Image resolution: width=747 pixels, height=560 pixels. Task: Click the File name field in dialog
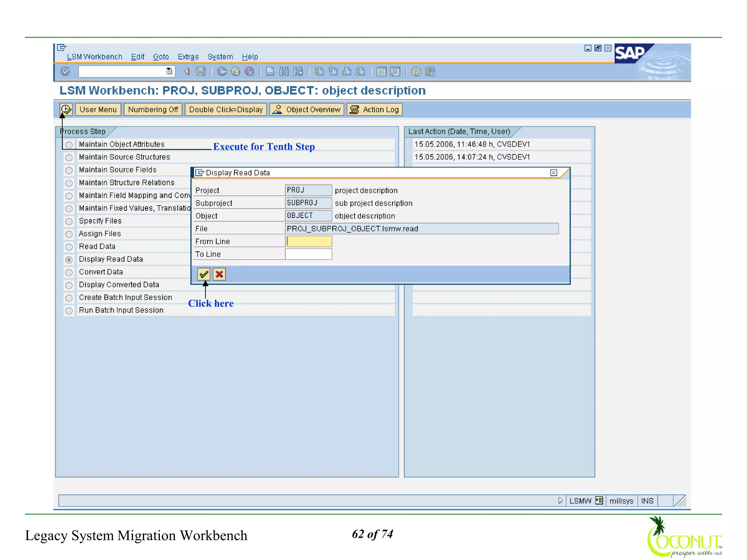tap(422, 229)
